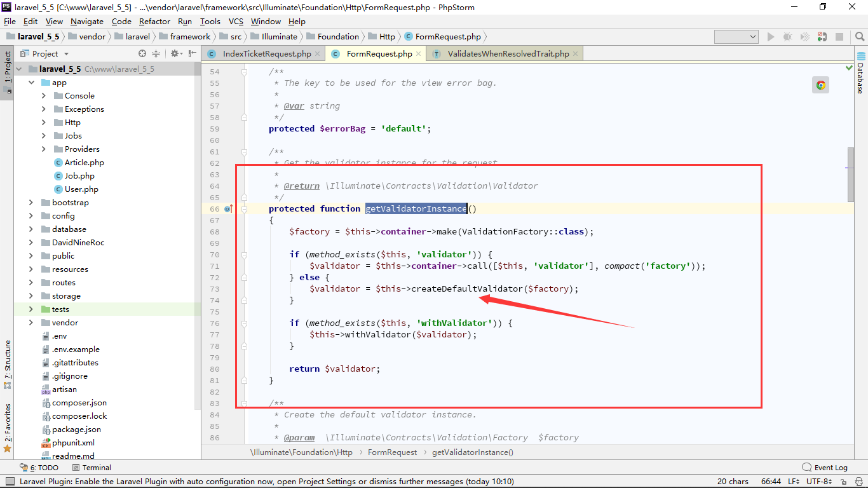Place cursor on return $validator line
The width and height of the screenshot is (868, 488).
[334, 369]
